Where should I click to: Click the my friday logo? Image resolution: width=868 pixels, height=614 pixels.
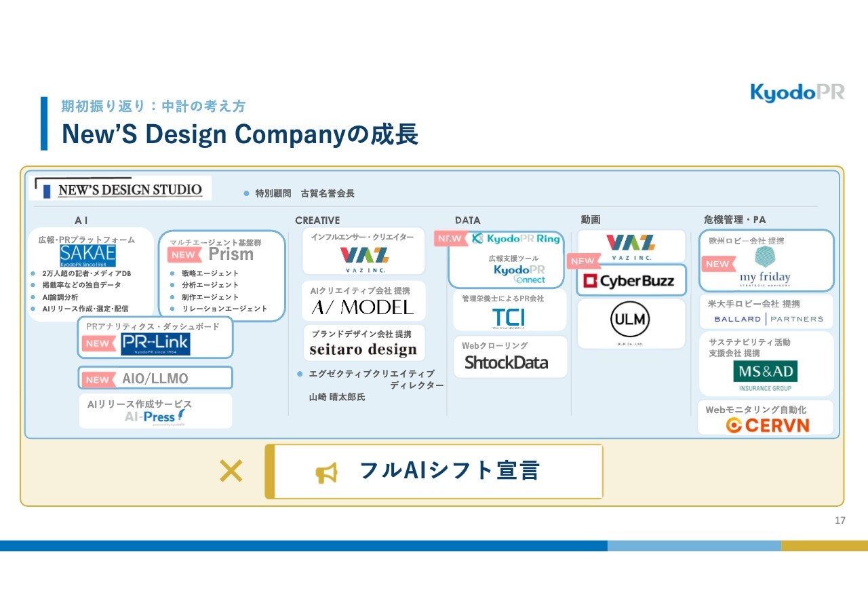[x=765, y=266]
